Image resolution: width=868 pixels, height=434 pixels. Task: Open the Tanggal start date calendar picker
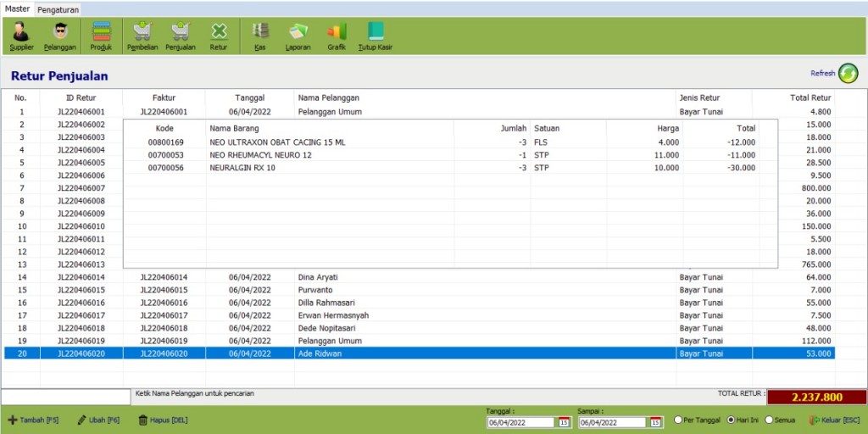564,422
